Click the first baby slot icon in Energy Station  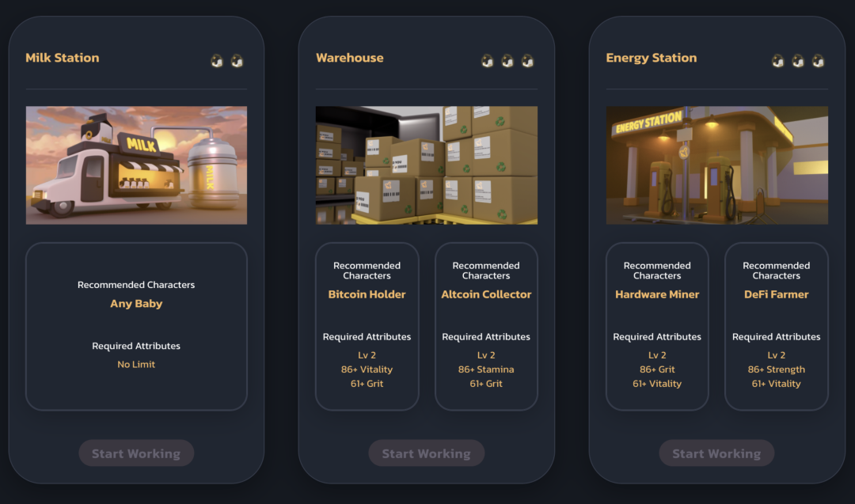(778, 61)
